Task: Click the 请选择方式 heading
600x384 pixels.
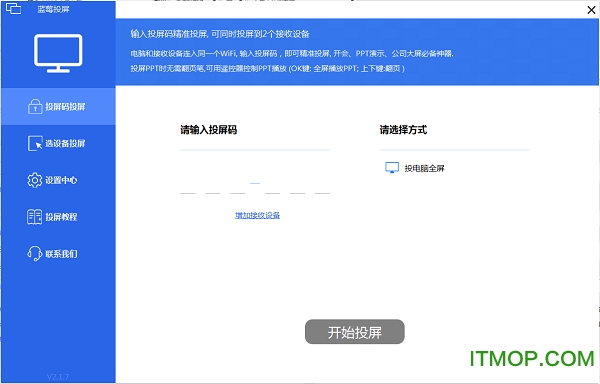Action: point(403,130)
